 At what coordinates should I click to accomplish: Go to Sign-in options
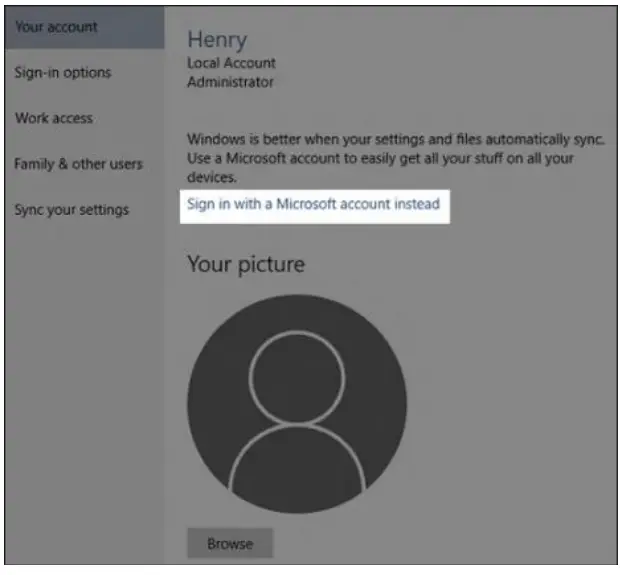coord(63,72)
